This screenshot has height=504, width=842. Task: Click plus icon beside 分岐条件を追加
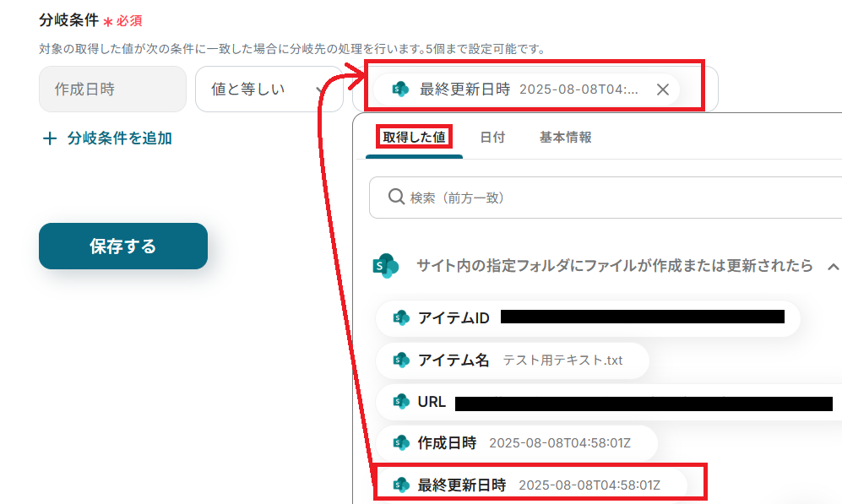pos(50,138)
